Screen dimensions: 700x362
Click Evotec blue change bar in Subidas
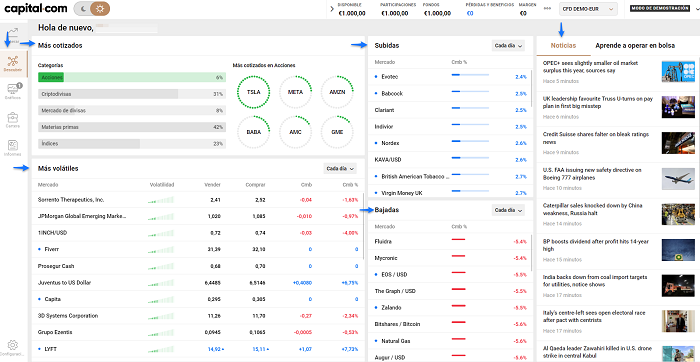(x=470, y=75)
